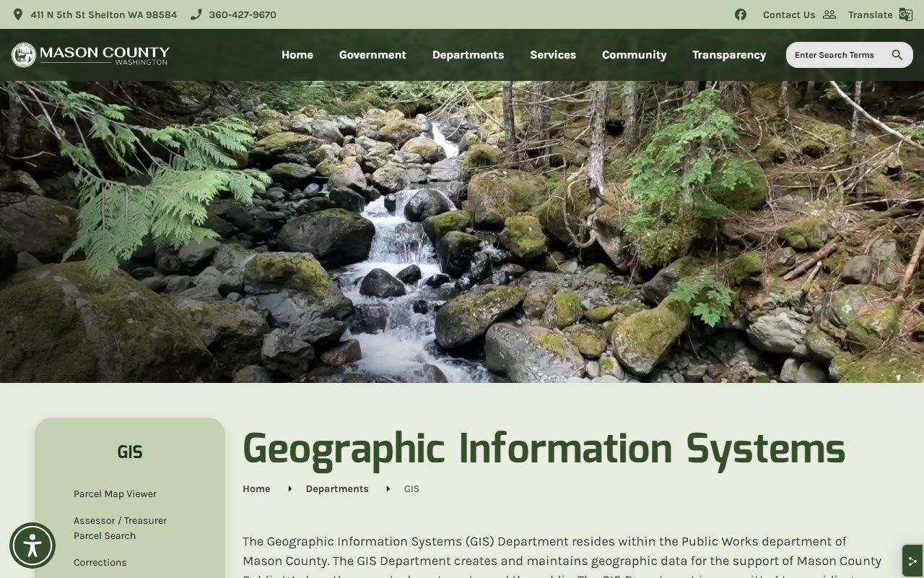Click the Mason County seal logo
924x578 pixels.
tap(24, 55)
